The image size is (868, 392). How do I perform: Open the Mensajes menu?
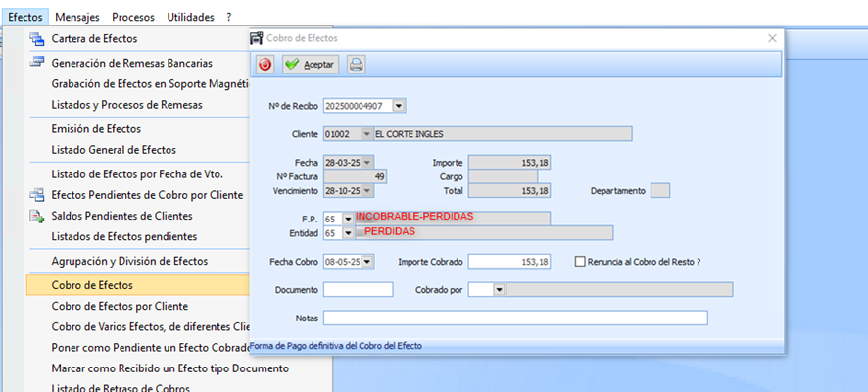pos(76,18)
